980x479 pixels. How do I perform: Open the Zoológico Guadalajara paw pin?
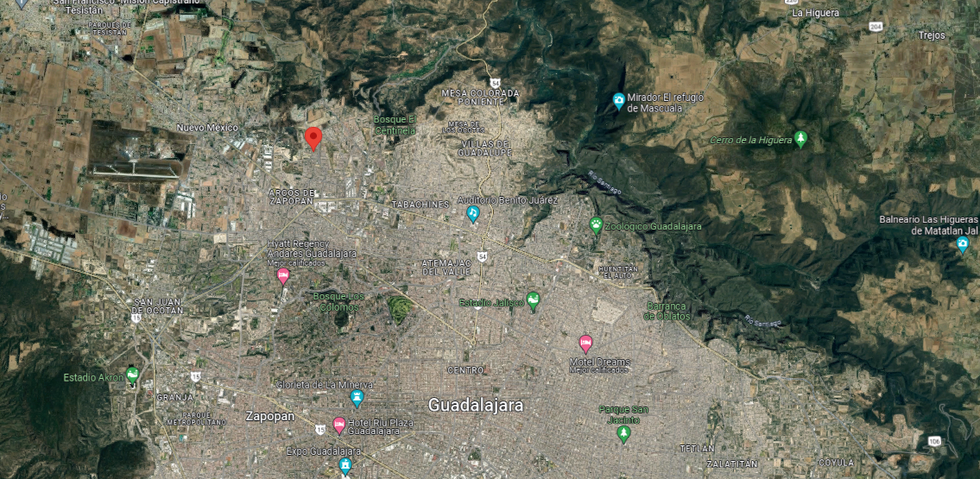point(597,225)
